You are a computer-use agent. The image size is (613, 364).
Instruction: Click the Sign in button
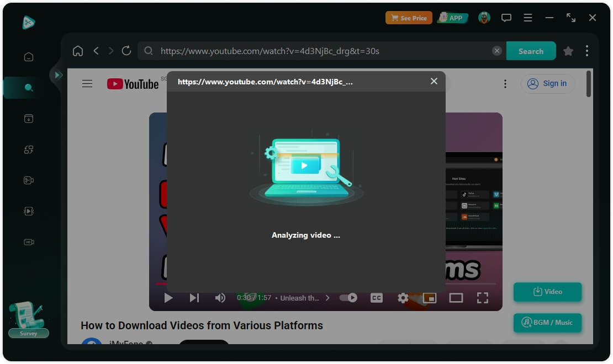[547, 84]
